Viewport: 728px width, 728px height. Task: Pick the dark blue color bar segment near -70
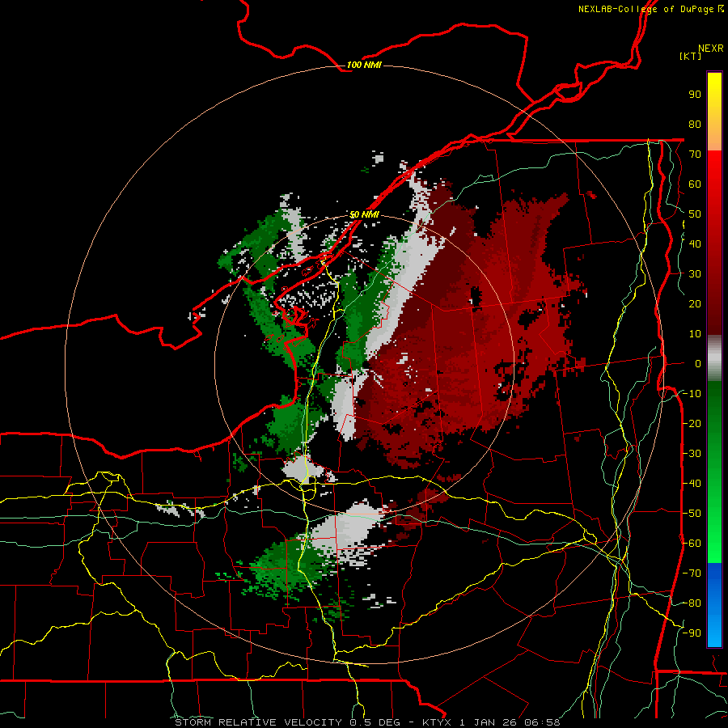(714, 576)
